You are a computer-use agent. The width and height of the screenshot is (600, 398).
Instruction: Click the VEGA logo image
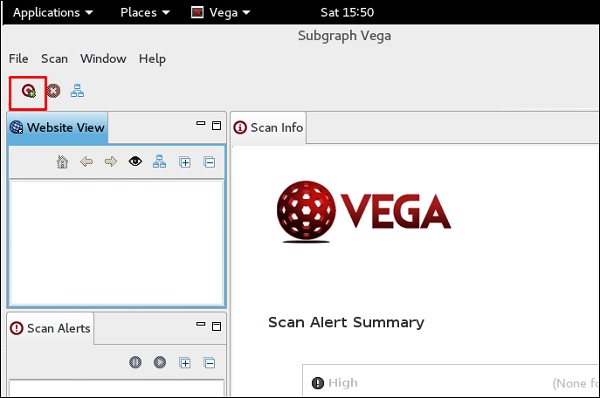(364, 212)
